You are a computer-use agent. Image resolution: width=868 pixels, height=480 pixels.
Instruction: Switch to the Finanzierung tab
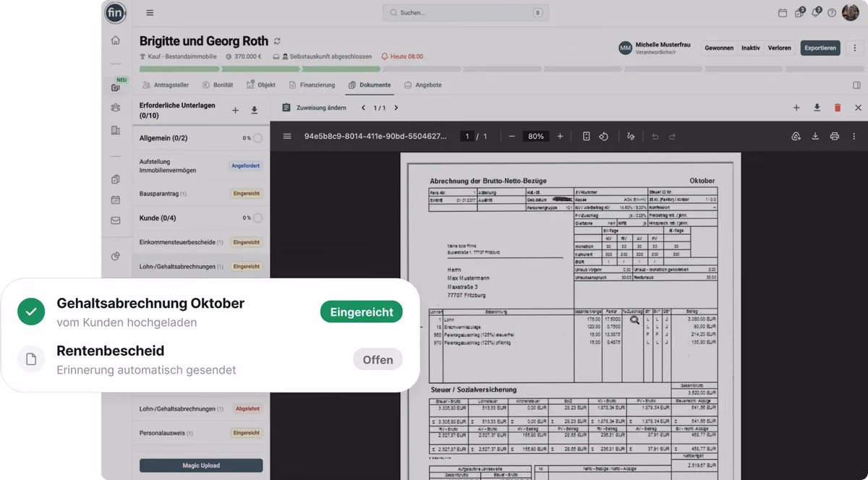pyautogui.click(x=312, y=85)
